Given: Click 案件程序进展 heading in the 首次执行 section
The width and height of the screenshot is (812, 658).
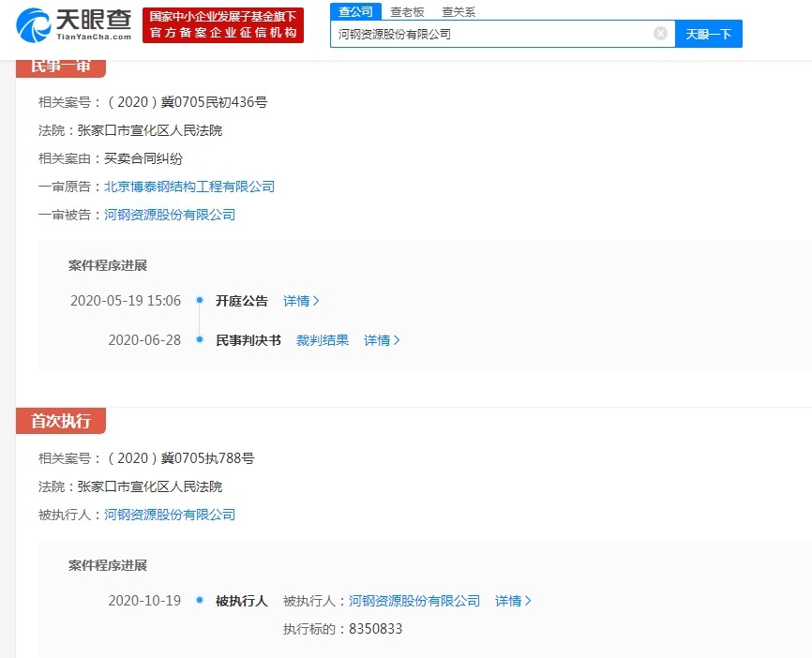Looking at the screenshot, I should tap(108, 565).
